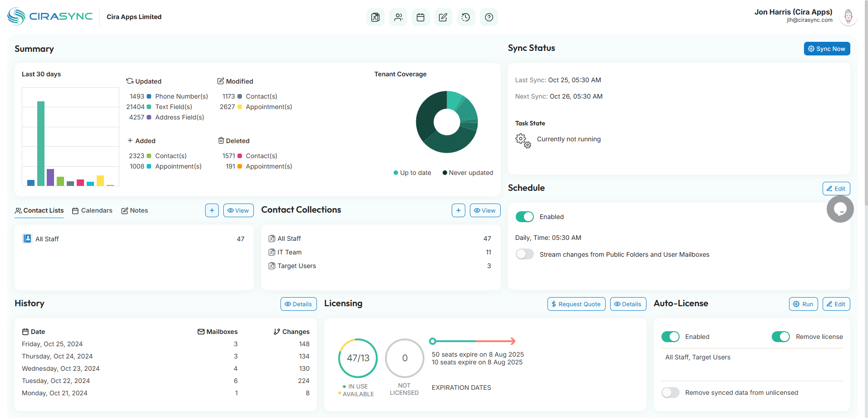Open the calendar icon in top toolbar

(420, 17)
